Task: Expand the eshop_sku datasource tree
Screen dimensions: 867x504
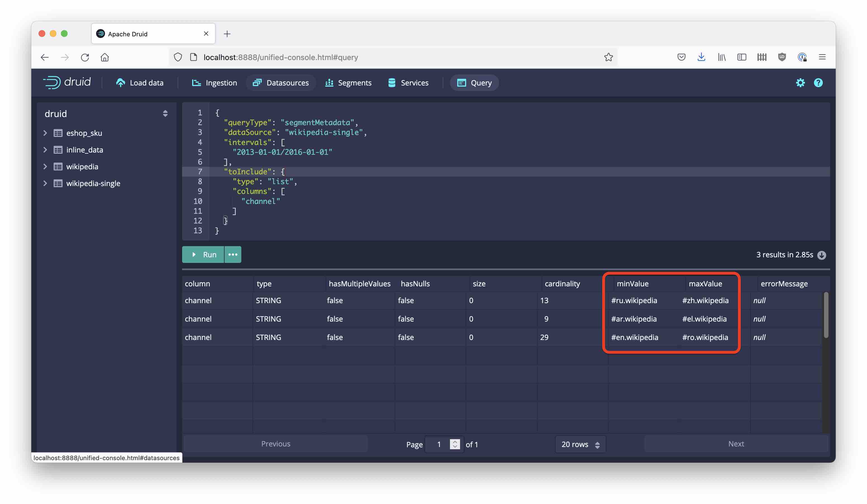Action: tap(46, 133)
